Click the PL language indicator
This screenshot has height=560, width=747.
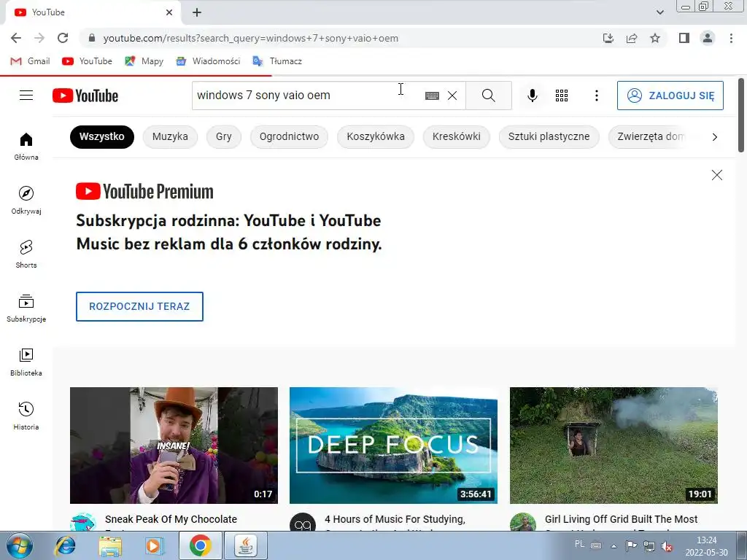click(x=579, y=544)
